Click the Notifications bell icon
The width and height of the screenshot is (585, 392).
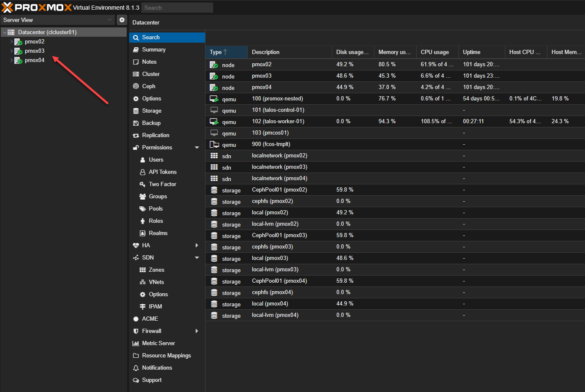(x=136, y=368)
